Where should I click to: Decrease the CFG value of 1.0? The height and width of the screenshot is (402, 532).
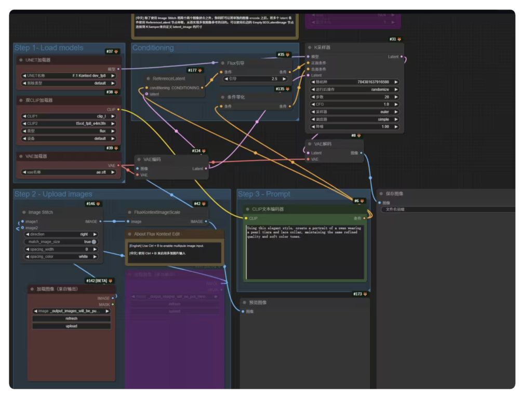click(313, 104)
